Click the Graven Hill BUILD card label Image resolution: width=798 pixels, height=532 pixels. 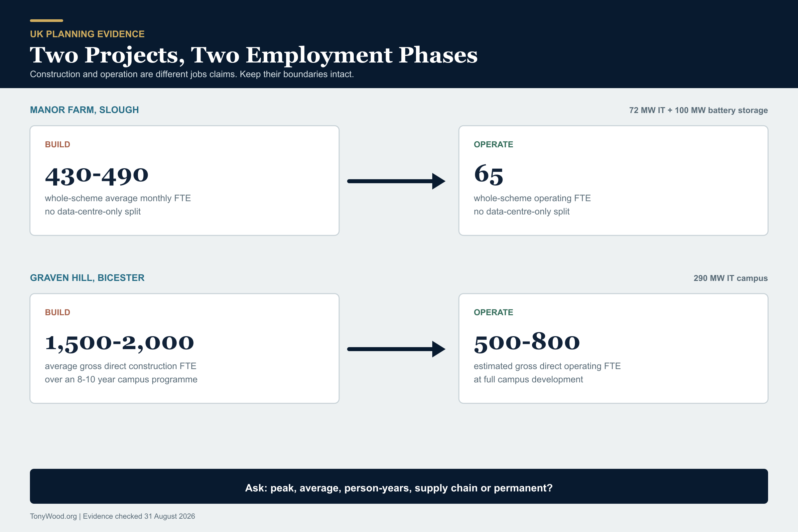pos(58,313)
